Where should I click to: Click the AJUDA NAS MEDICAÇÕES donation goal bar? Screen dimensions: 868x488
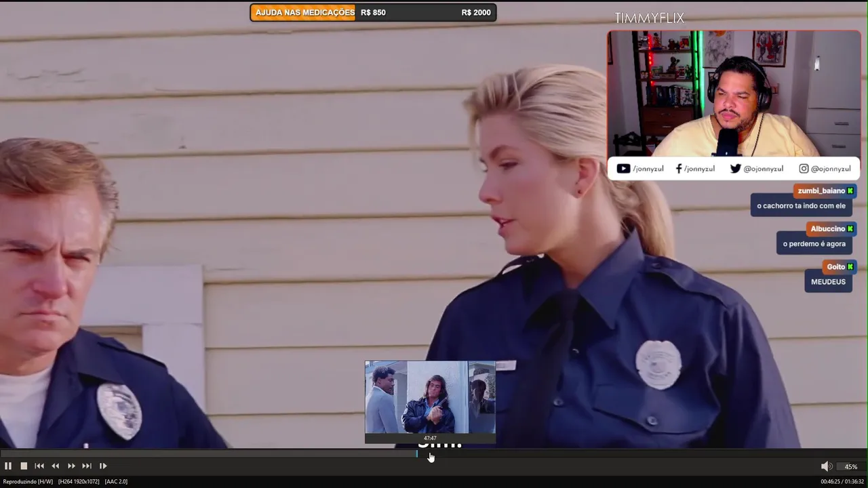click(373, 12)
